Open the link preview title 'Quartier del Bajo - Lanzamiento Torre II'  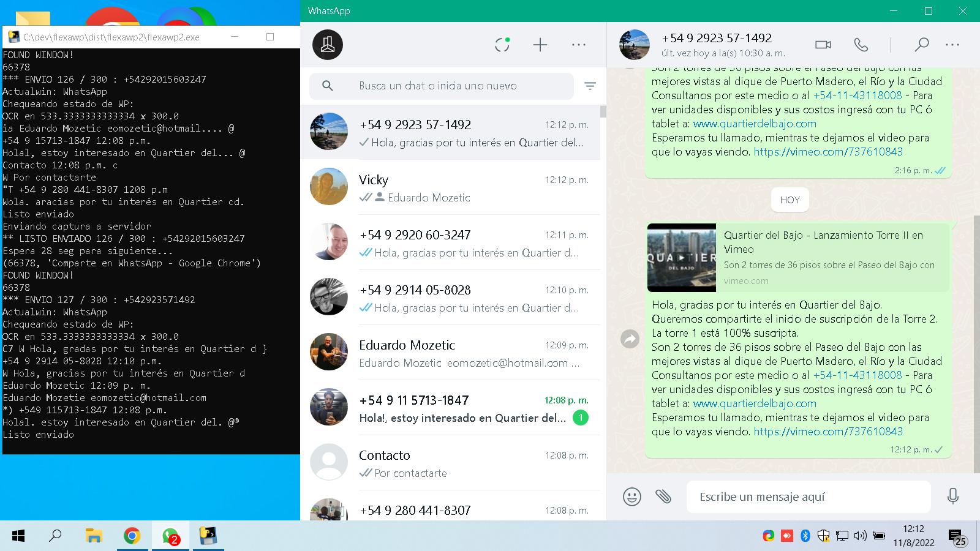(823, 242)
